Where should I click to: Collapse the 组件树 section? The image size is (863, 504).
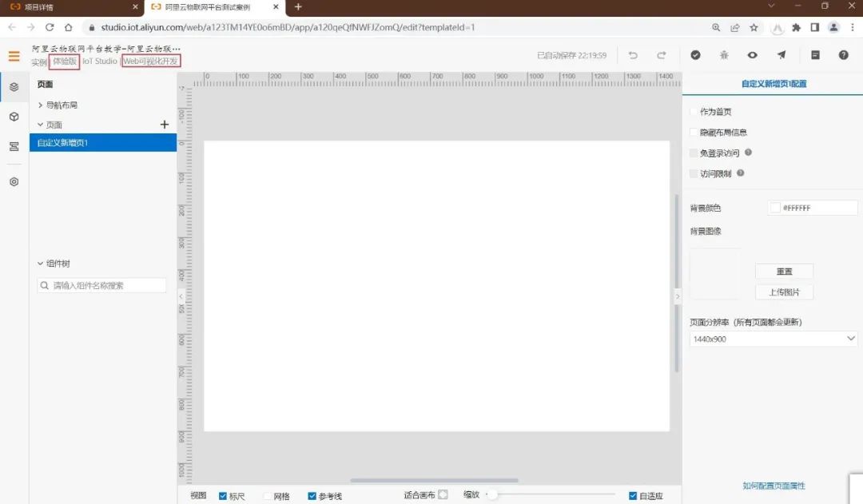[x=40, y=263]
